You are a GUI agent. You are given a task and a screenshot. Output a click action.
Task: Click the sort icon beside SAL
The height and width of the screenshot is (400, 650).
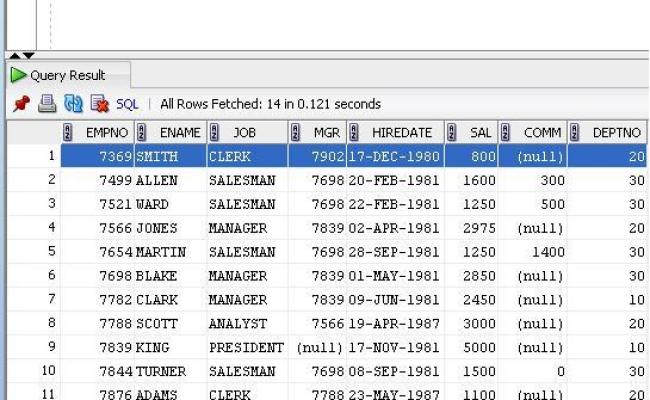click(451, 133)
